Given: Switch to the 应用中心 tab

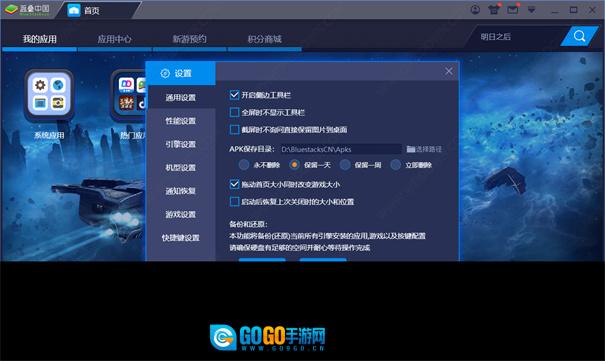Looking at the screenshot, I should click(x=115, y=39).
